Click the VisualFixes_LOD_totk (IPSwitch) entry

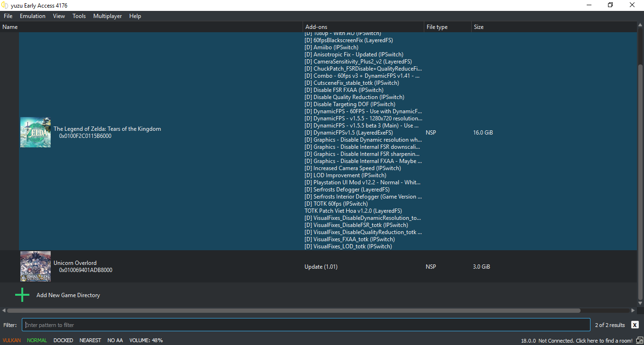coord(349,246)
